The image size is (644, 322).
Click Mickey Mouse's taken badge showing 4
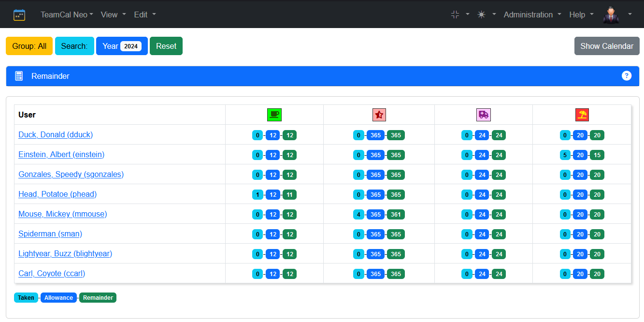click(358, 215)
